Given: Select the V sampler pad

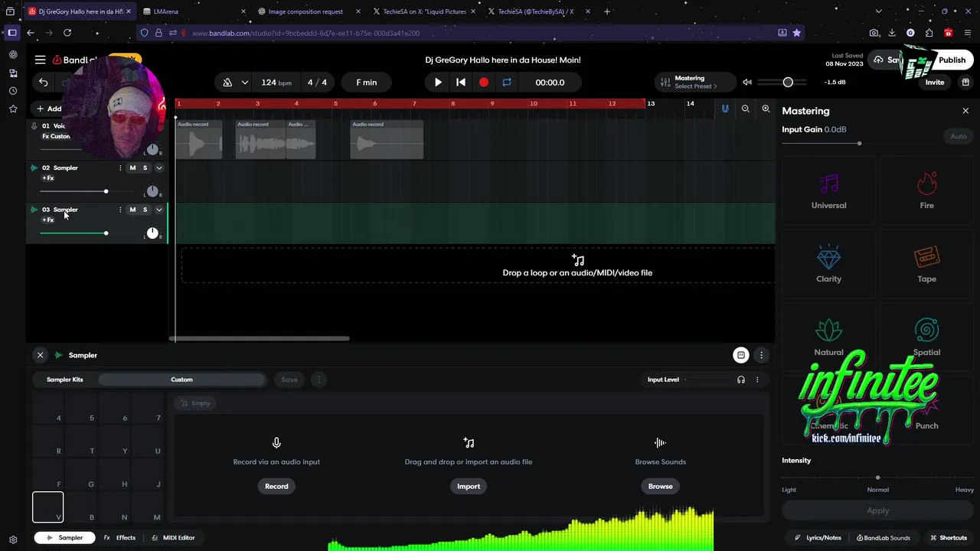Looking at the screenshot, I should pyautogui.click(x=47, y=507).
